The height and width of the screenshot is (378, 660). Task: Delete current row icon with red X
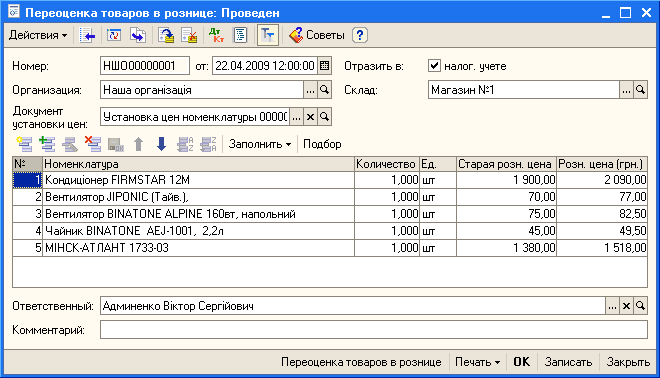(x=93, y=144)
